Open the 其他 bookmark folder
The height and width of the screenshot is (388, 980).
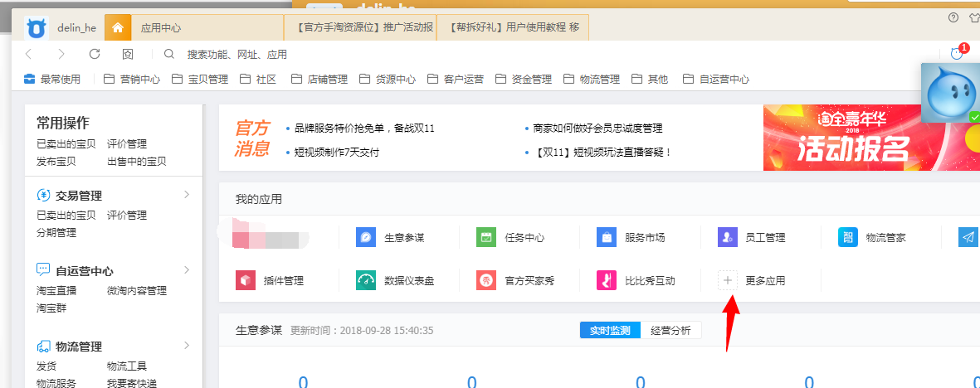(x=650, y=80)
